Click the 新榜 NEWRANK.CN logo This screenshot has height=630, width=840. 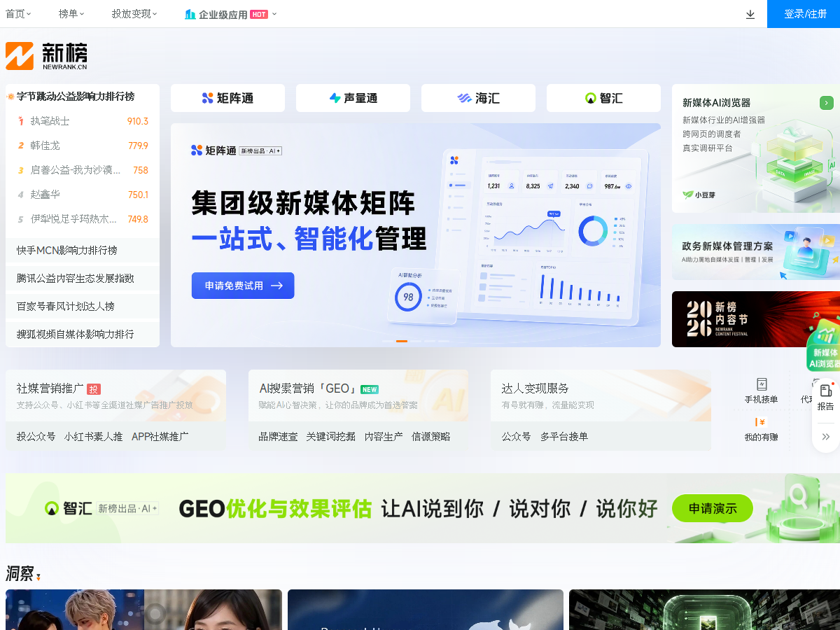(x=46, y=56)
